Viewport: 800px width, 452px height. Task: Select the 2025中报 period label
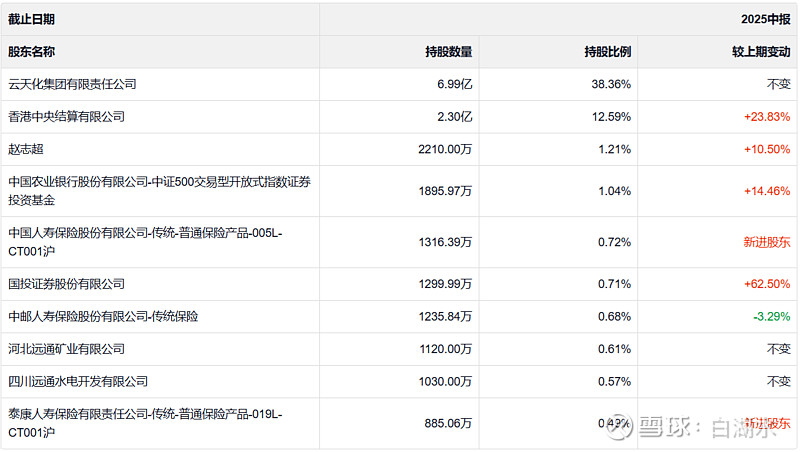tap(765, 19)
